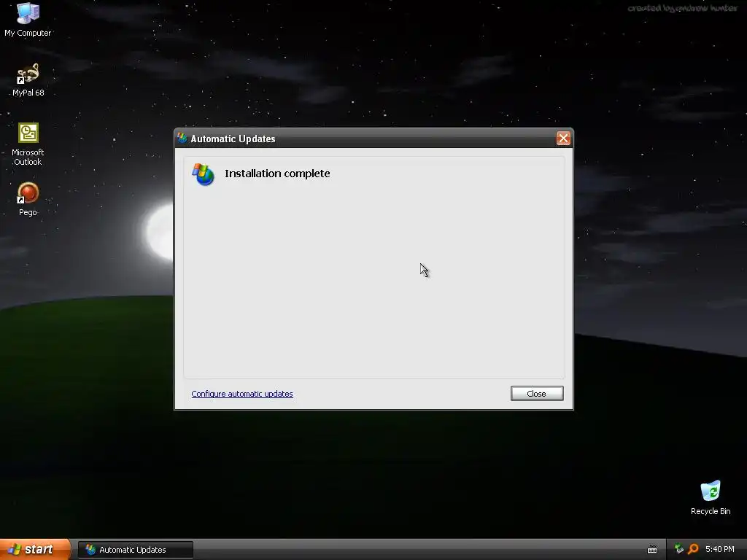Open Configure automatic updates link
The width and height of the screenshot is (747, 560).
tap(242, 394)
